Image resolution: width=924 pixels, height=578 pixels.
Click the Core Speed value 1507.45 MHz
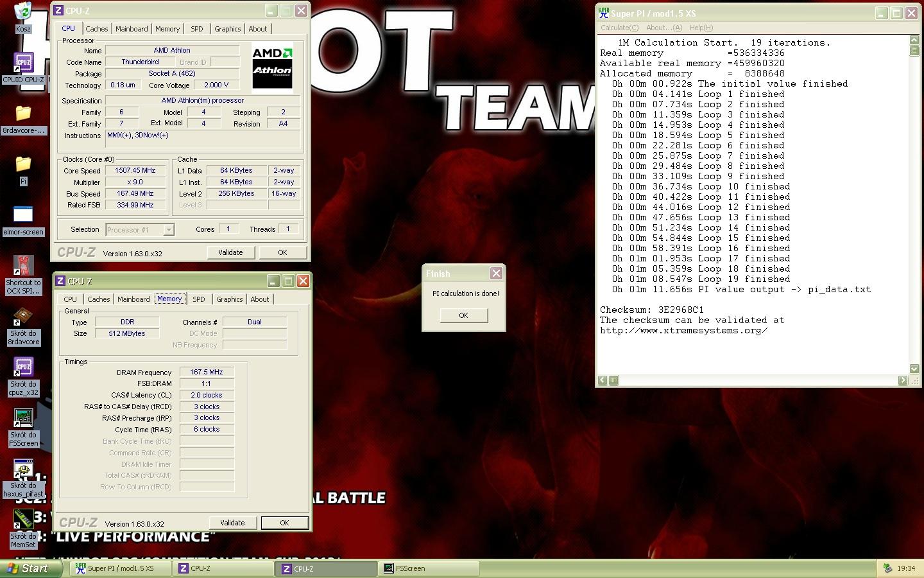click(135, 171)
